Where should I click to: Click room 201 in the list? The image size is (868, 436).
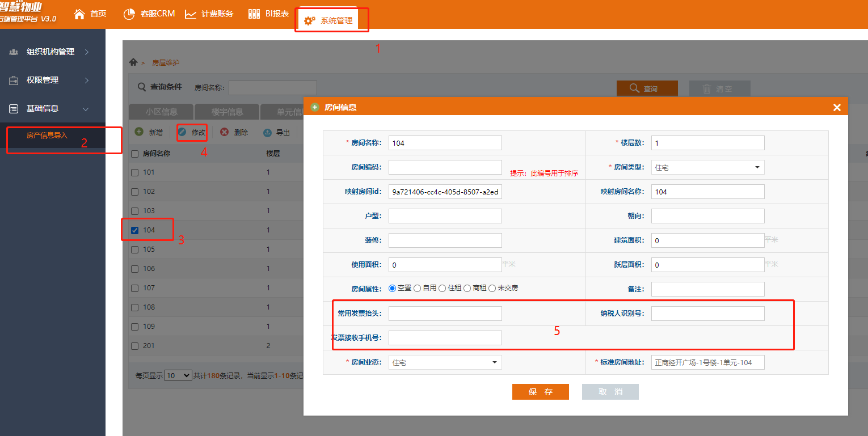pos(149,346)
